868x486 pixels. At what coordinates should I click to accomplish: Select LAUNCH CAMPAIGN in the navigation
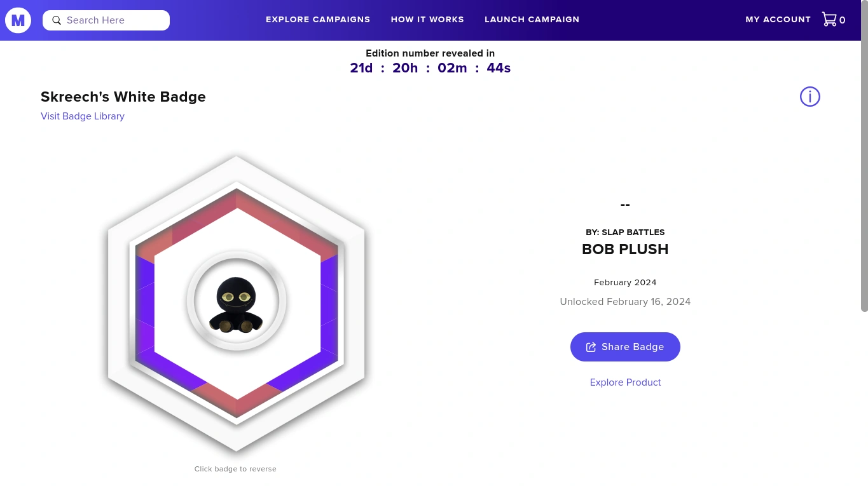point(532,20)
